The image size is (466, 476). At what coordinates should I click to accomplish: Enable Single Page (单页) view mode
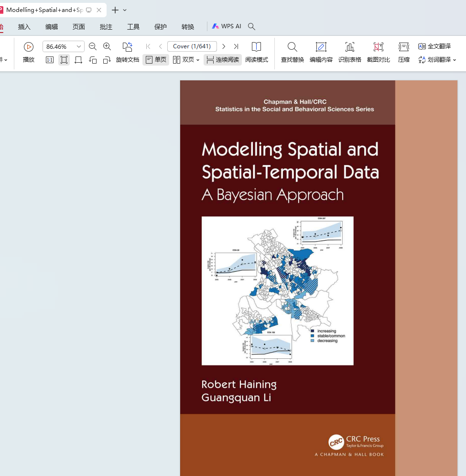pos(156,60)
